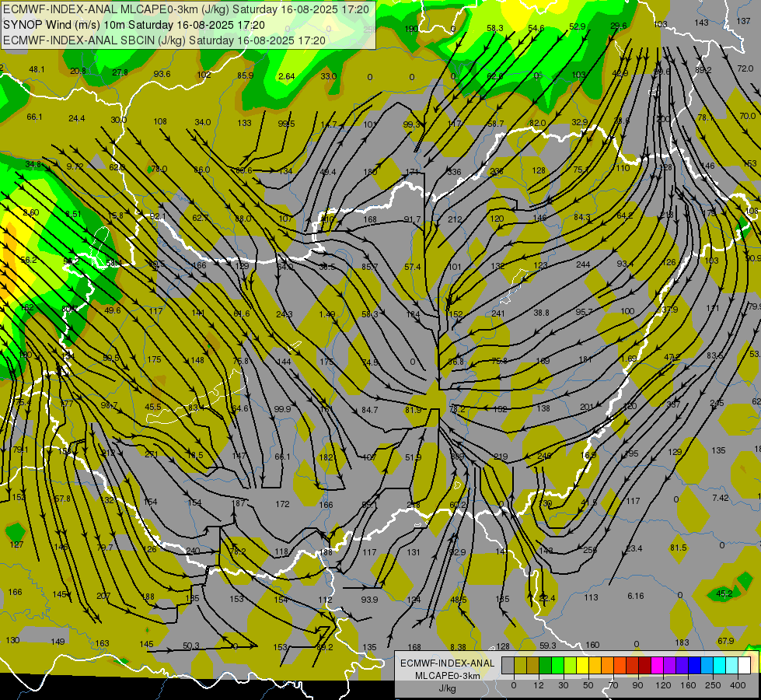761x700 pixels.
Task: Click map value 33.0
Action: (x=329, y=76)
